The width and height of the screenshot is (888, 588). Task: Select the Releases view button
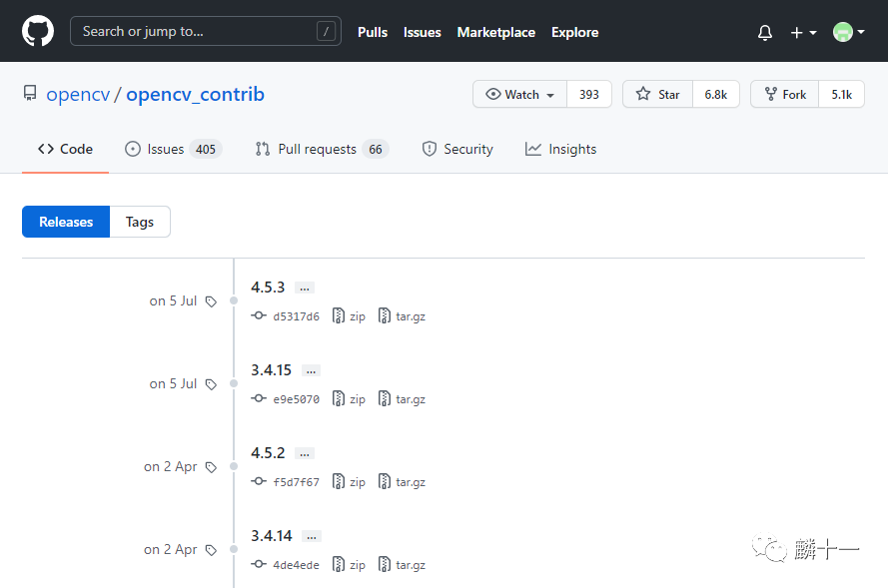coord(66,222)
